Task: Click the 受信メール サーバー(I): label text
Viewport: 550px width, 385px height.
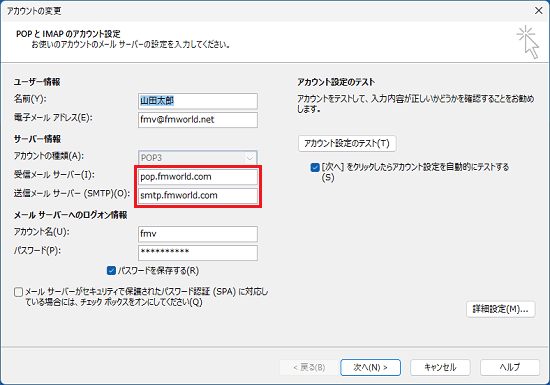Action: click(54, 175)
